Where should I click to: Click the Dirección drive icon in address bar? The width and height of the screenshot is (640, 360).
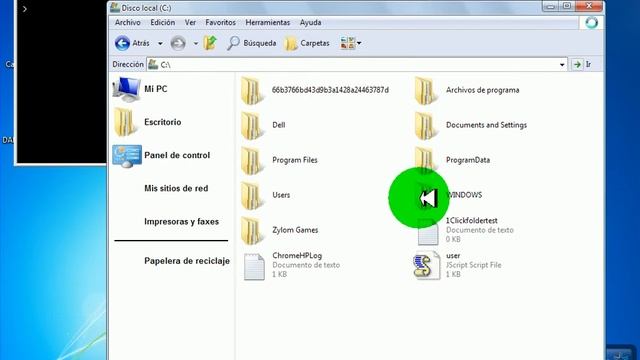[153, 64]
